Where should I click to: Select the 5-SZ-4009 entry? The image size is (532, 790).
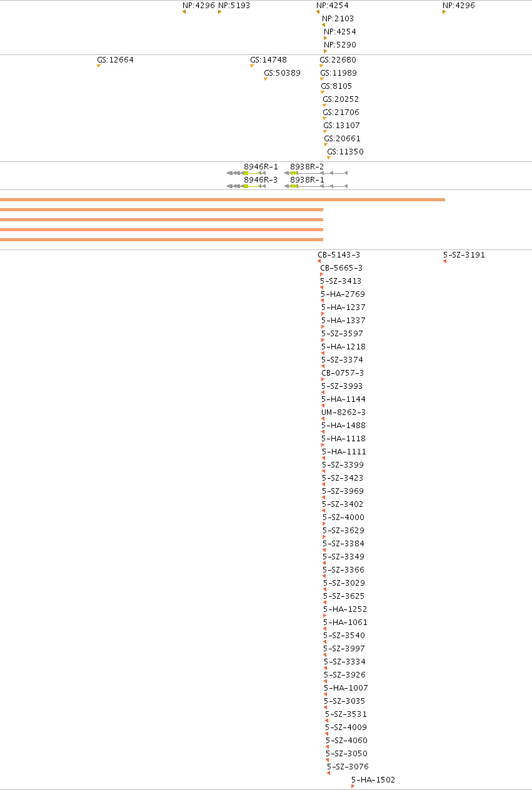click(346, 728)
